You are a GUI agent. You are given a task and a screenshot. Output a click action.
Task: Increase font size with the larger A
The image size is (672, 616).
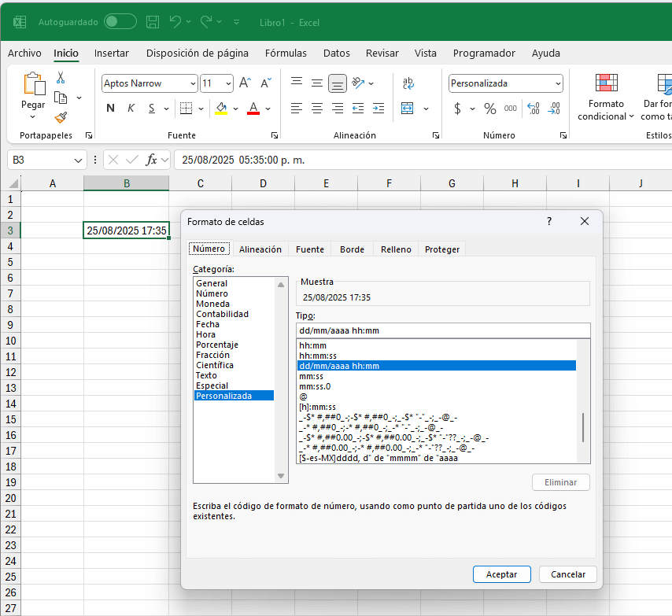(246, 83)
